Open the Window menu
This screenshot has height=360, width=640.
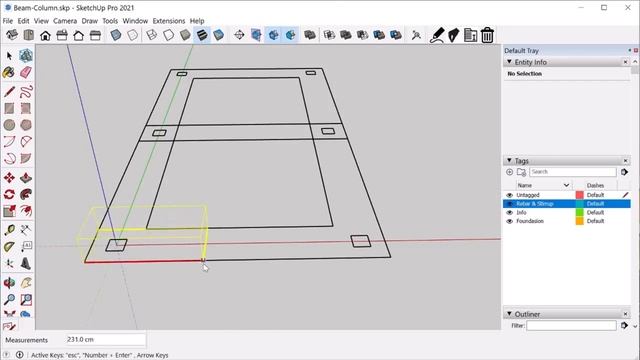135,21
